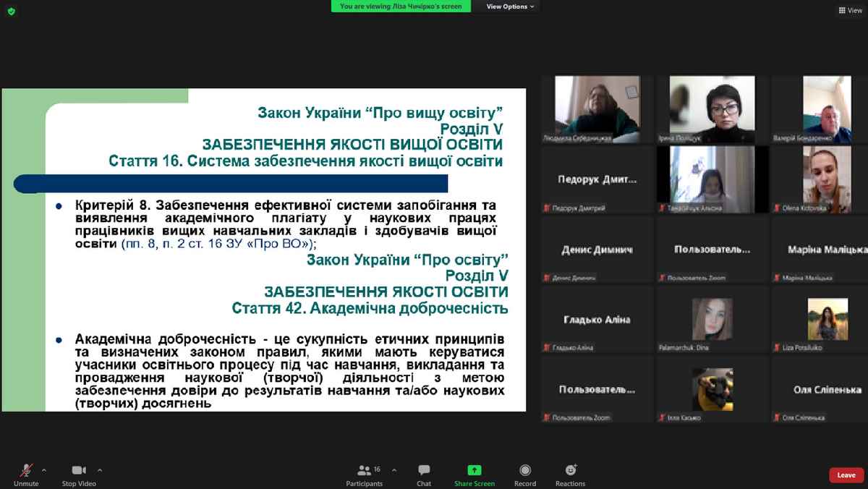Click the green encryption shield icon
Screen dimensions: 868x489
(11, 11)
